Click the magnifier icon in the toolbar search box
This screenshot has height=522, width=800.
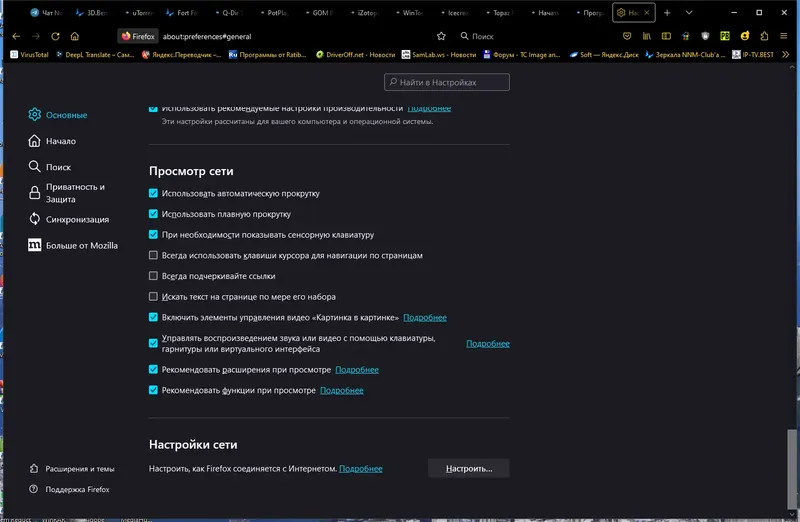click(464, 36)
